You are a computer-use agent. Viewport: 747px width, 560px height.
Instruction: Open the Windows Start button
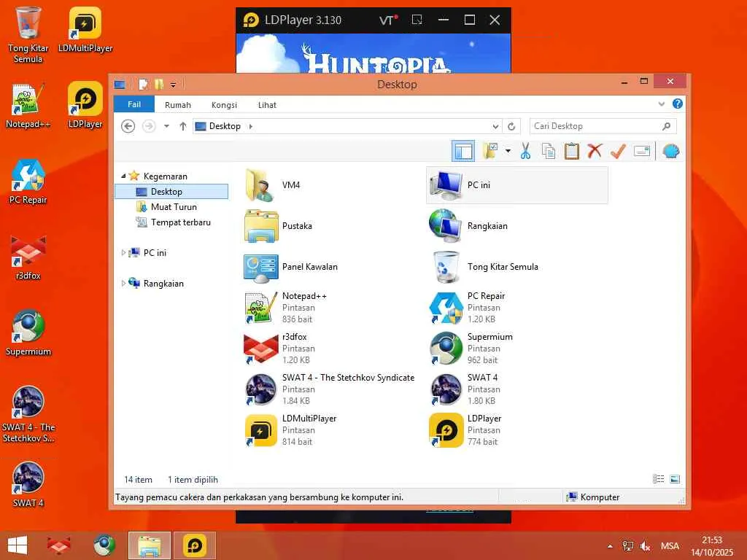18,545
